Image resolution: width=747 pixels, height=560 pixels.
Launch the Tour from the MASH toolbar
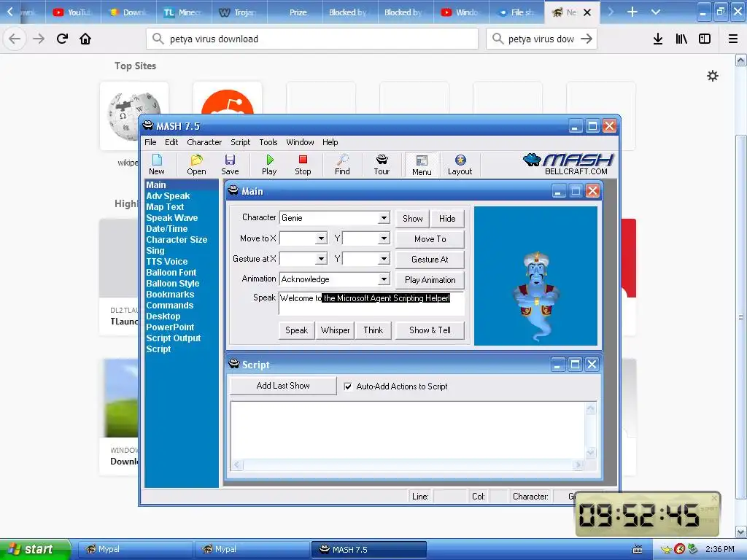click(x=382, y=165)
